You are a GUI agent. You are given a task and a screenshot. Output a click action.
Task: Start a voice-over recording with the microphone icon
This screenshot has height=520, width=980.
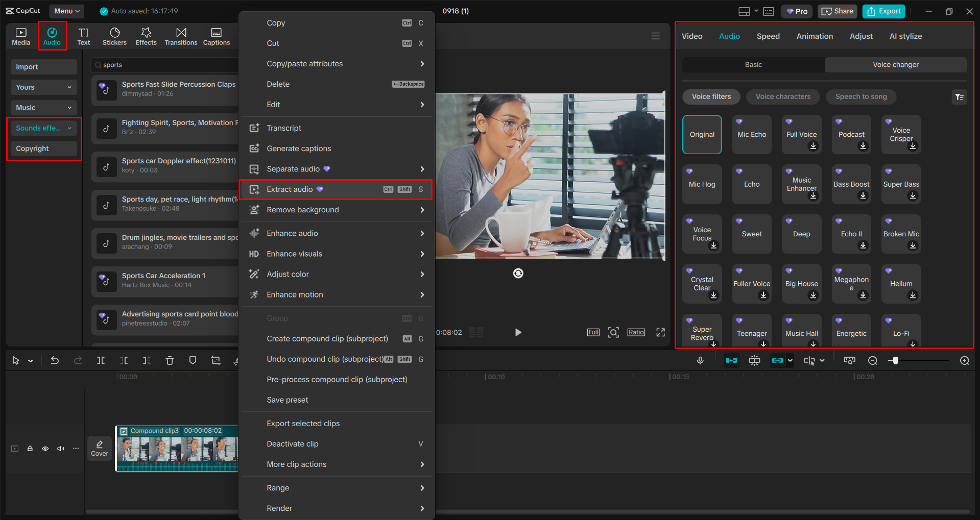click(700, 360)
